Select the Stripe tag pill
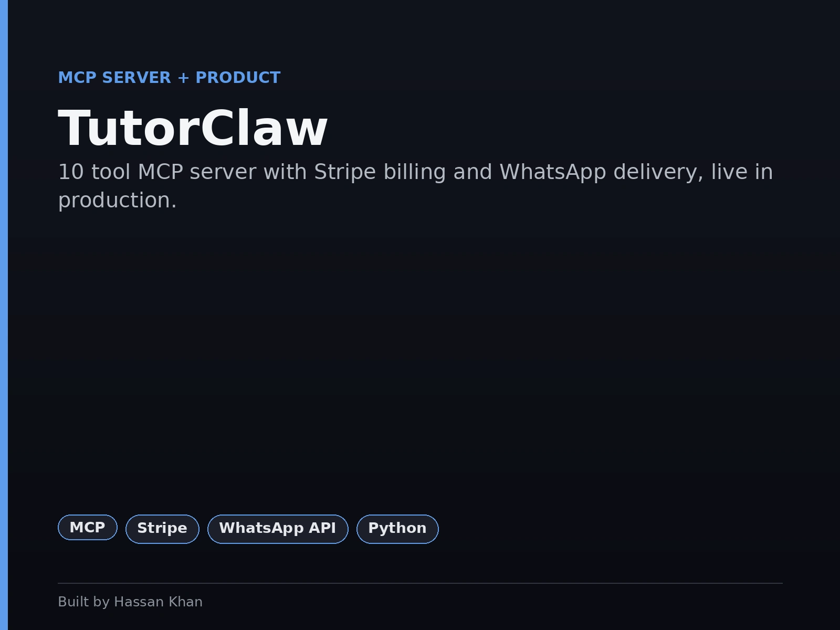The width and height of the screenshot is (840, 630). coord(162,529)
